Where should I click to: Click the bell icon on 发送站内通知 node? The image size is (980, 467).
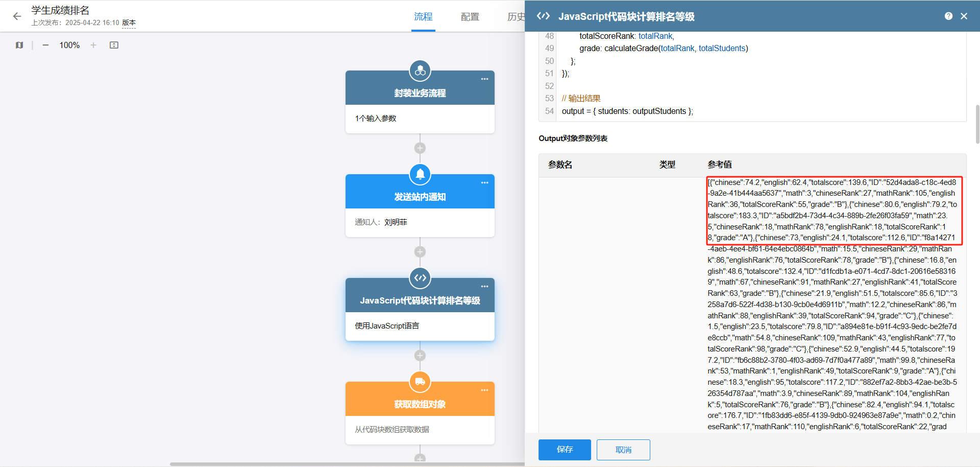pos(420,174)
